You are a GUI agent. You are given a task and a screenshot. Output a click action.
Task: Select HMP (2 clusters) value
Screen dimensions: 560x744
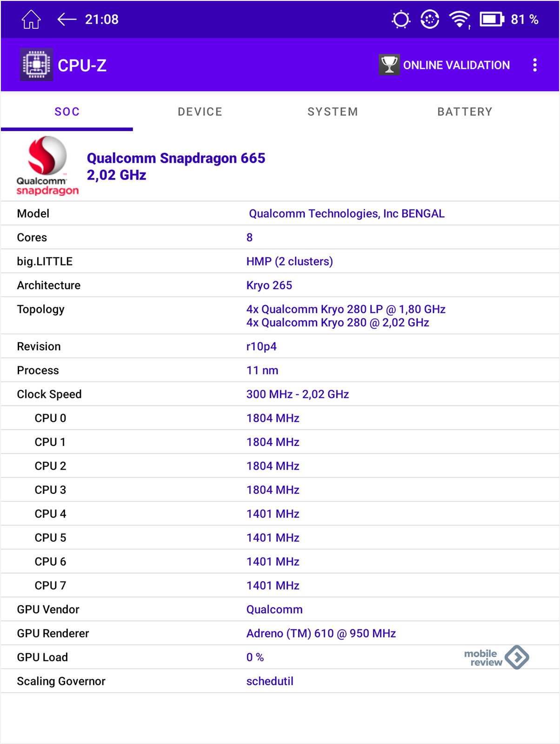pyautogui.click(x=289, y=261)
